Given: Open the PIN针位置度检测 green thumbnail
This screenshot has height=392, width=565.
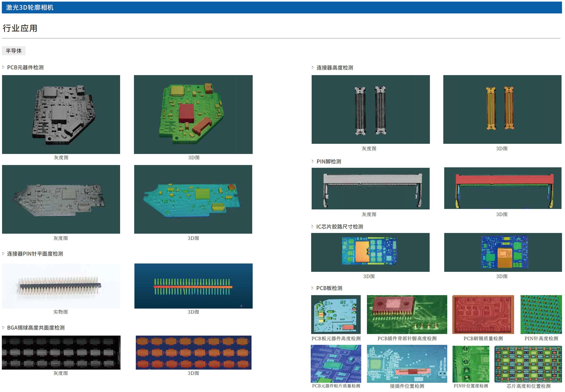Looking at the screenshot, I should point(471,364).
